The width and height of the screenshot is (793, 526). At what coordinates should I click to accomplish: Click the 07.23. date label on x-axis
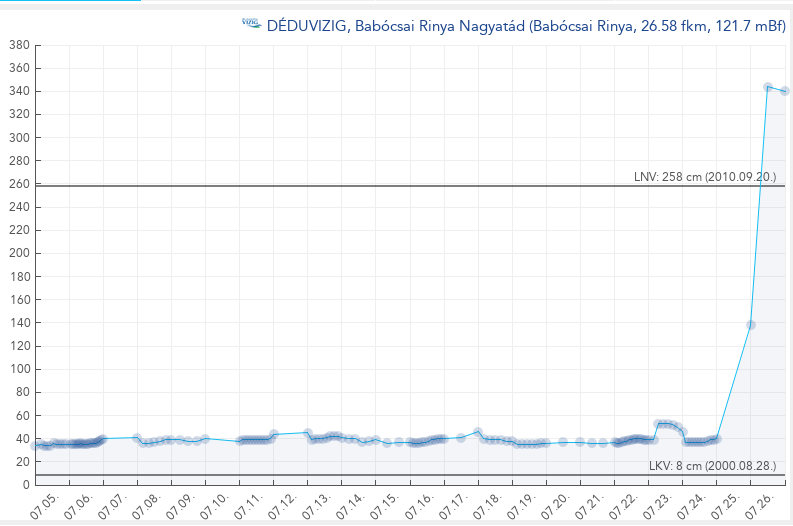(x=657, y=503)
